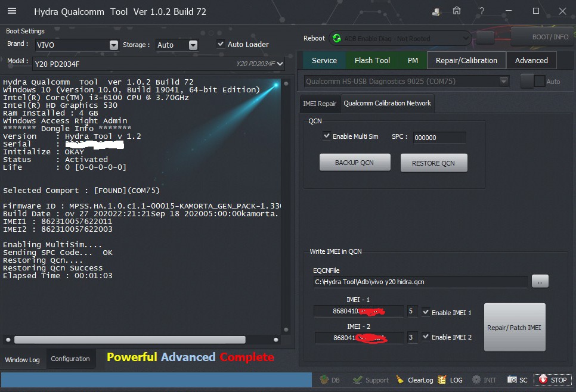
Task: Click the "Elapsed Time : 00:01:03" log line
Action: 58,276
